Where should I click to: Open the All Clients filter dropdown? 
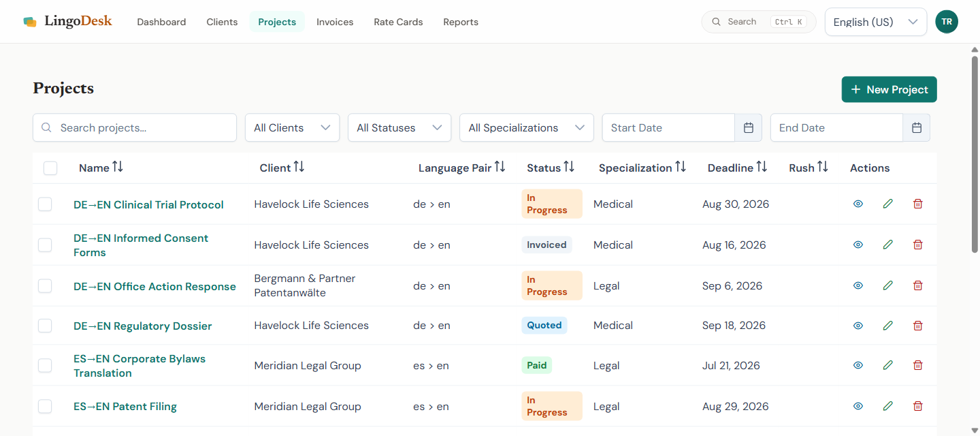pyautogui.click(x=292, y=127)
